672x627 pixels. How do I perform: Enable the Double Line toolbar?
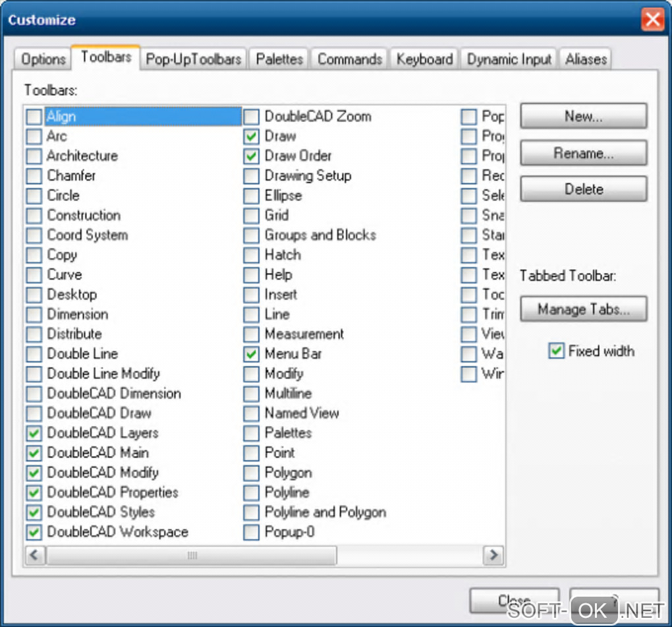point(34,354)
